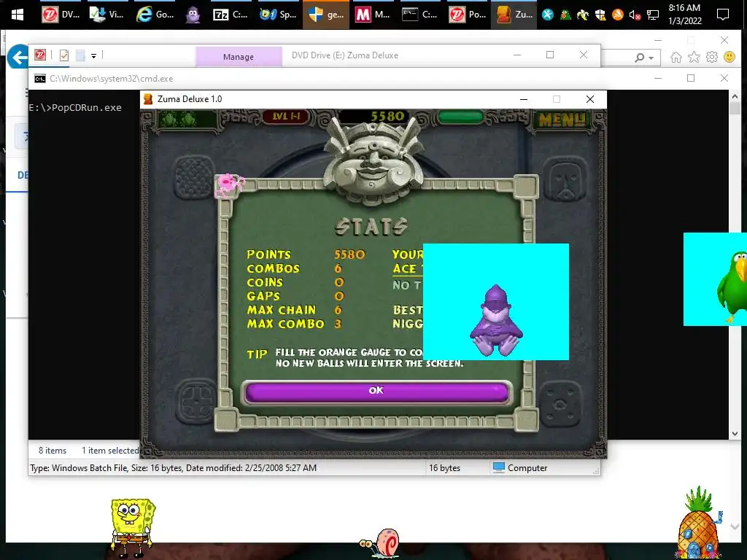Click the Computer status bar entry
The height and width of the screenshot is (560, 747).
[x=519, y=468]
